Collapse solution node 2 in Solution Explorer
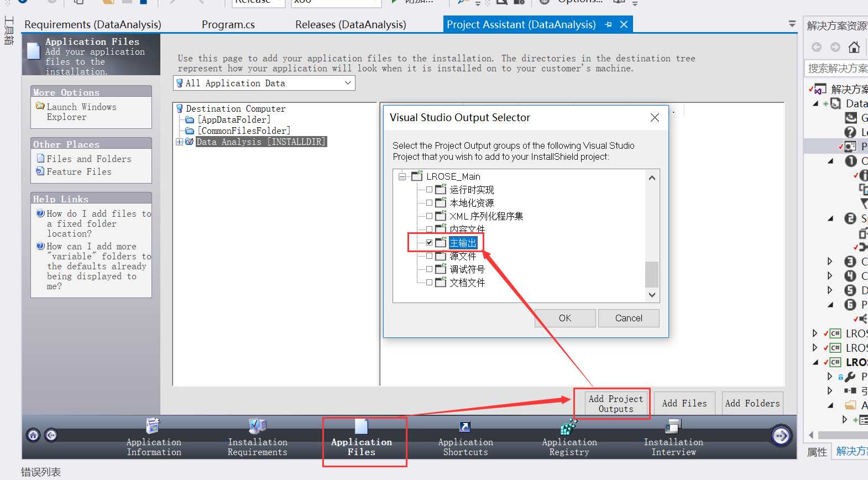The height and width of the screenshot is (480, 868). [x=830, y=218]
